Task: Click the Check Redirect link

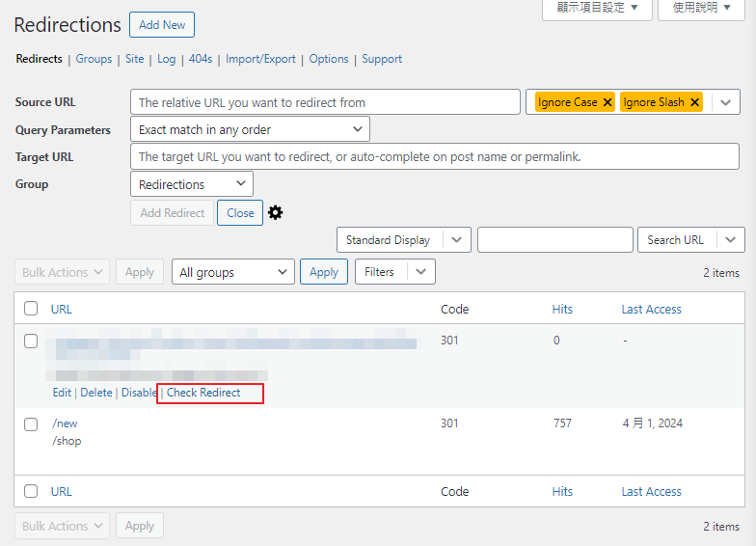Action: pyautogui.click(x=203, y=393)
